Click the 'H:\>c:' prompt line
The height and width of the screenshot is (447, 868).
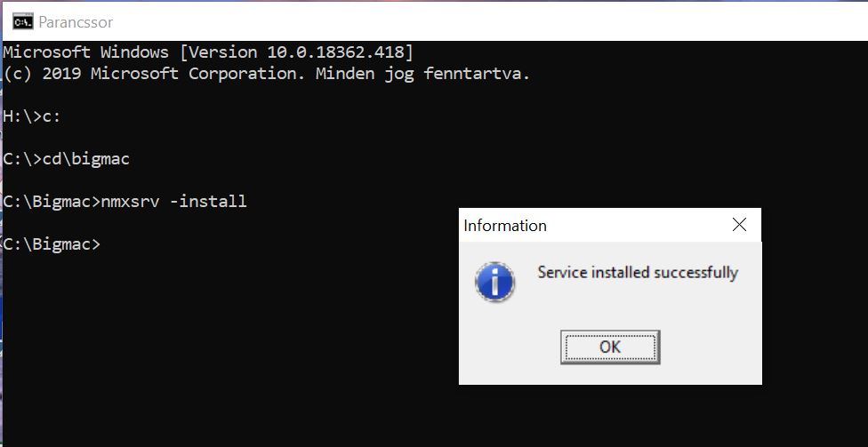click(32, 116)
